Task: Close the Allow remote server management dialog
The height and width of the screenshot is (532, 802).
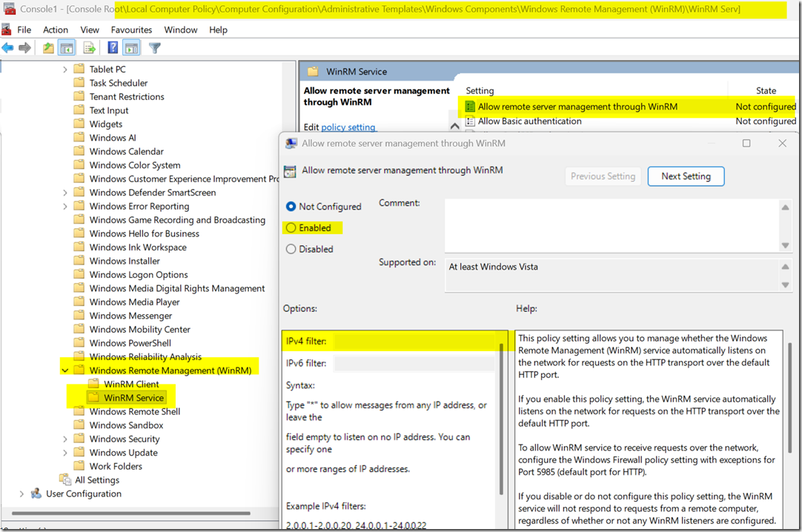Action: click(782, 143)
